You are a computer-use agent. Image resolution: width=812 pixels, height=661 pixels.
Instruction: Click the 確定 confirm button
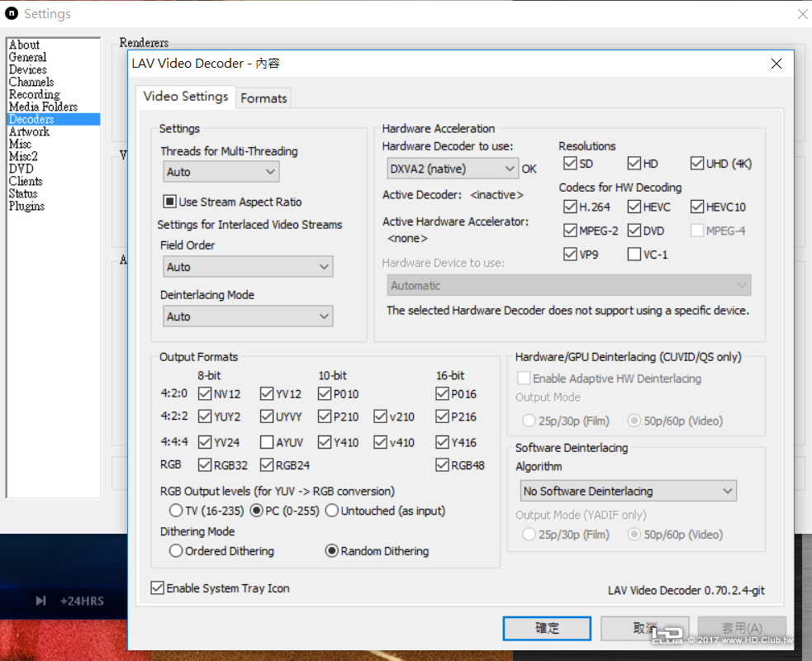pos(547,628)
